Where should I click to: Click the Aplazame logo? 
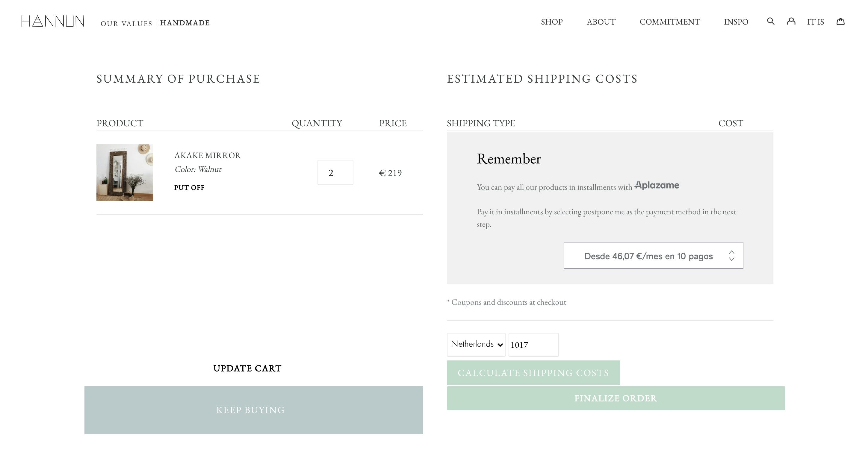pos(657,185)
